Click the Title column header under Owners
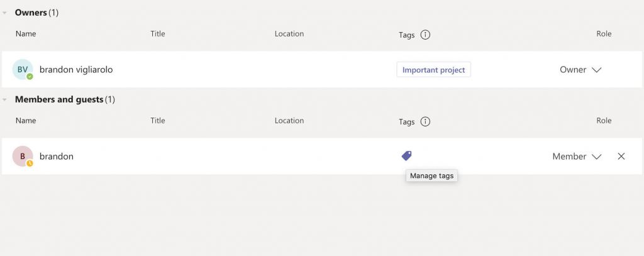 click(158, 34)
